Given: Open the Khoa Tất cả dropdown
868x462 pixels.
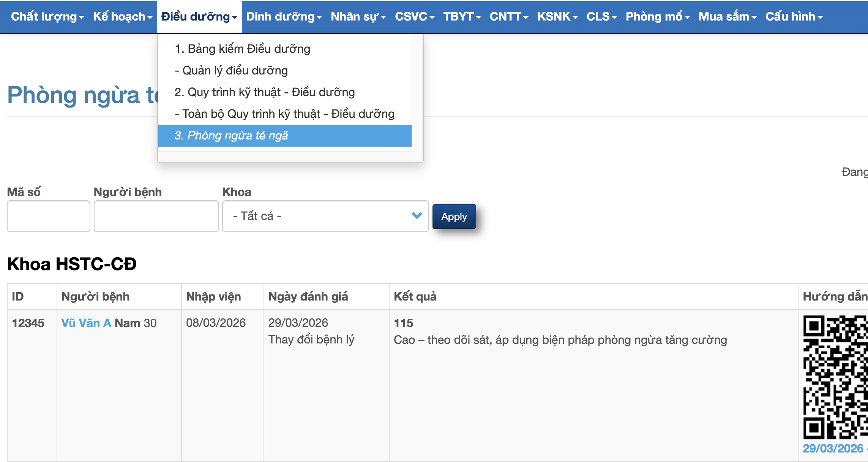Looking at the screenshot, I should (x=325, y=216).
